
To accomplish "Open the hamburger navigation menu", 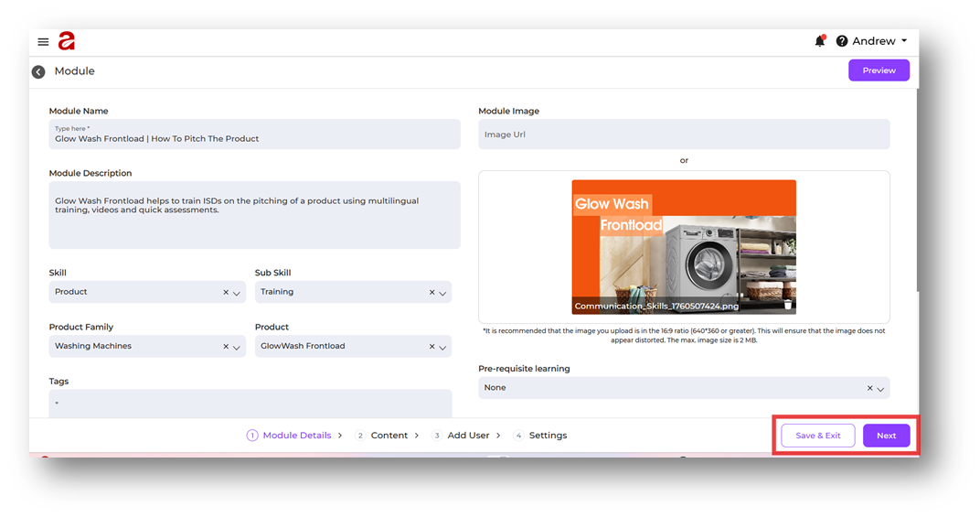I will [x=43, y=42].
